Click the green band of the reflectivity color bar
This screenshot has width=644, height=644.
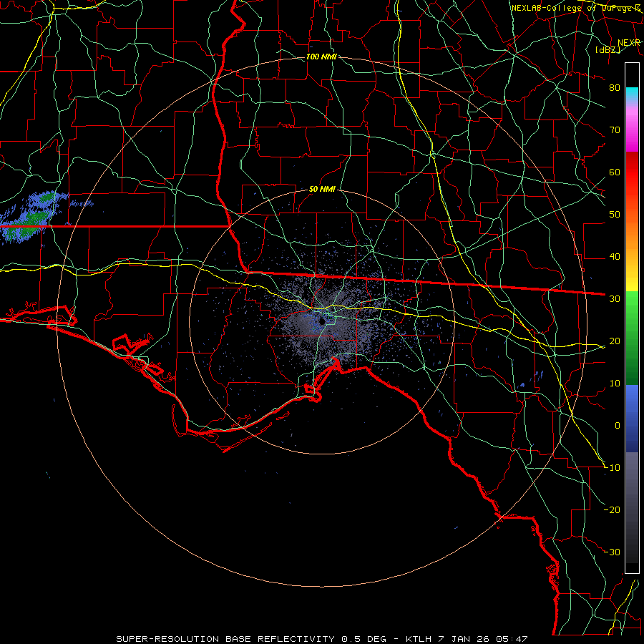pyautogui.click(x=632, y=338)
